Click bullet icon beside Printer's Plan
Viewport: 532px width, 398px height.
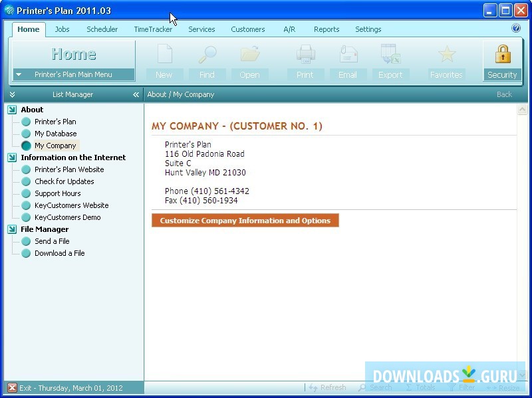pos(26,122)
